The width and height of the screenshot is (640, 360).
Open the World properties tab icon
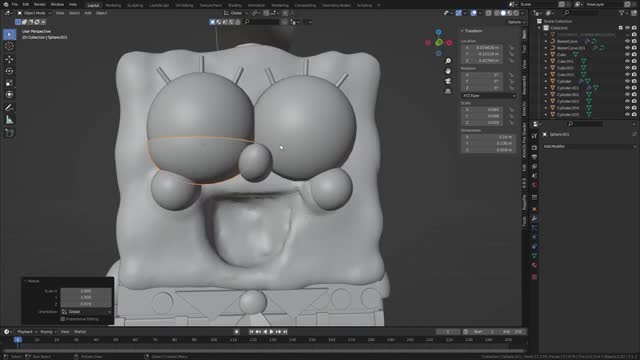point(534,185)
